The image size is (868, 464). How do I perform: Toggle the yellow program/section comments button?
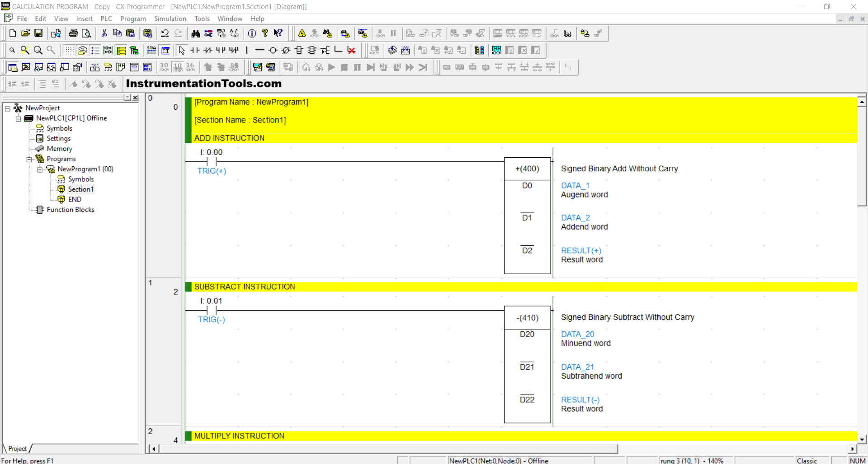click(121, 50)
